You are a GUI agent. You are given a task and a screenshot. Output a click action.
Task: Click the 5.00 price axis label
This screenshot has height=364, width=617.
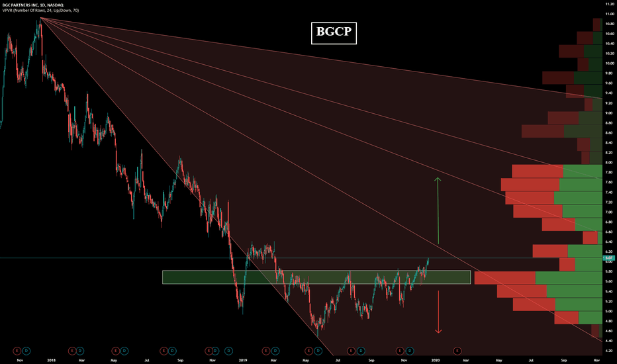pos(610,311)
